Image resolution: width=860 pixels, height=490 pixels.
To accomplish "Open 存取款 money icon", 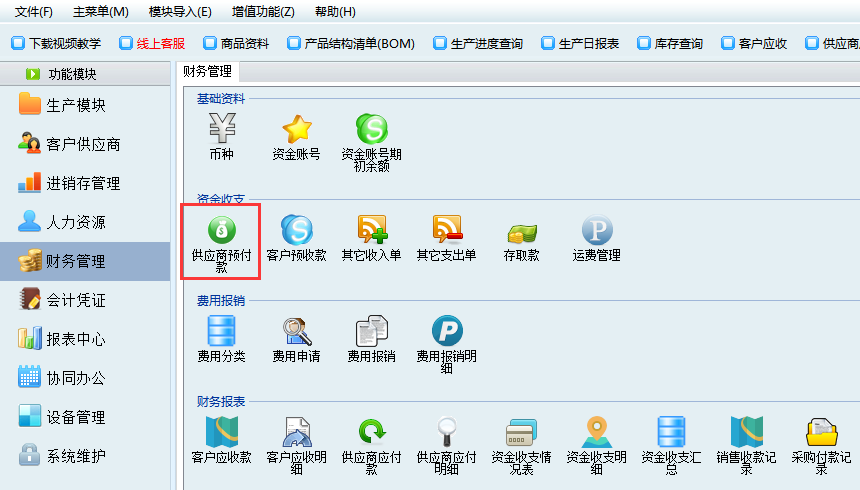I will tap(522, 232).
